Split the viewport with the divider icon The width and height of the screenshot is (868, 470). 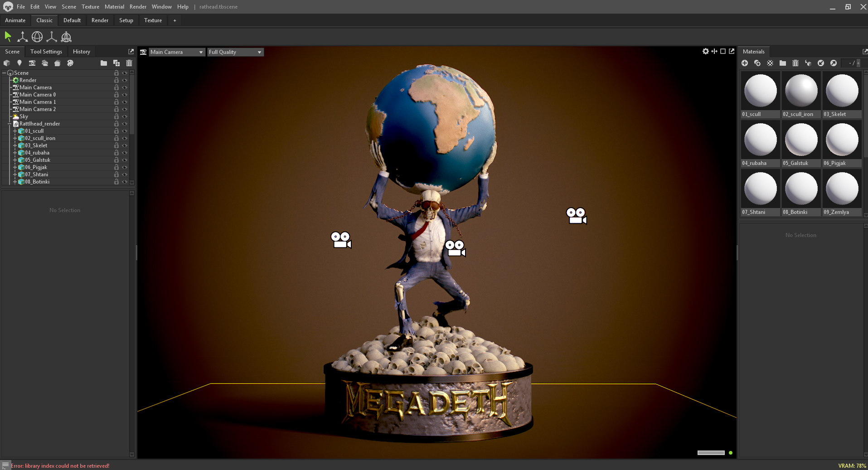[x=714, y=51]
